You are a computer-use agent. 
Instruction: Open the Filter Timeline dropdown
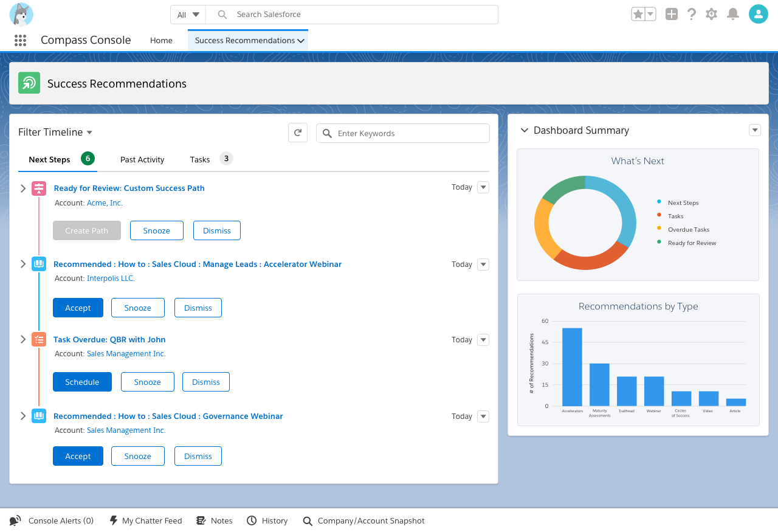click(x=55, y=132)
